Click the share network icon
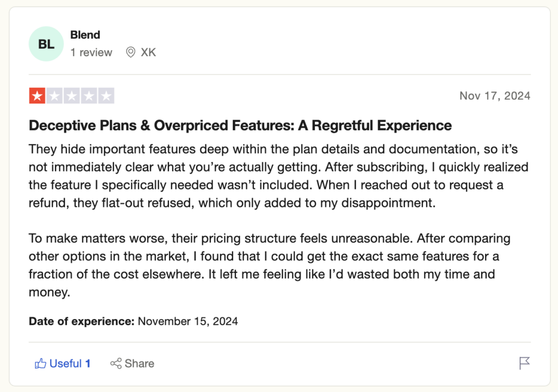Screen dimensions: 558x392 [116, 364]
